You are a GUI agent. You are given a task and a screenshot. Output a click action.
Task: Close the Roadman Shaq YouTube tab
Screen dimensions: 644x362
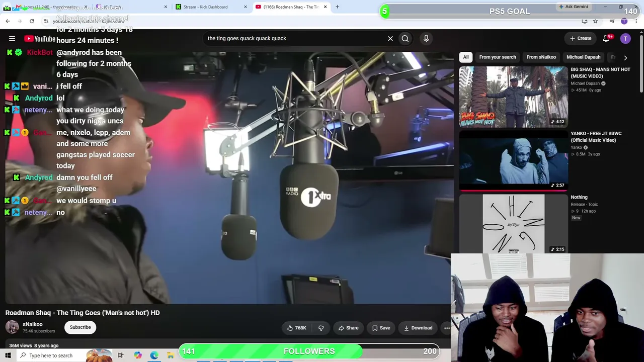(x=325, y=7)
